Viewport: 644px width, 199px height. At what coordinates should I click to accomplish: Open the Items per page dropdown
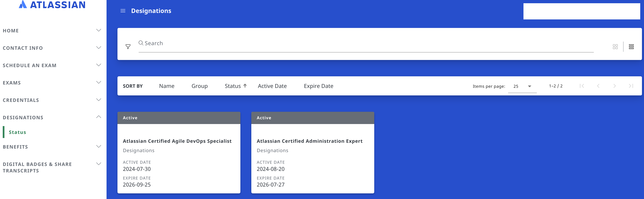click(522, 86)
